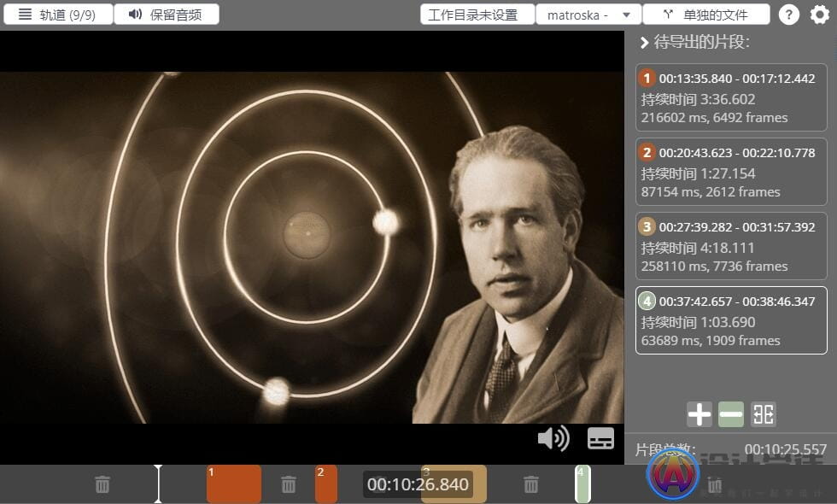The height and width of the screenshot is (504, 837).
Task: Open the matroska output format dropdown
Action: tap(588, 15)
